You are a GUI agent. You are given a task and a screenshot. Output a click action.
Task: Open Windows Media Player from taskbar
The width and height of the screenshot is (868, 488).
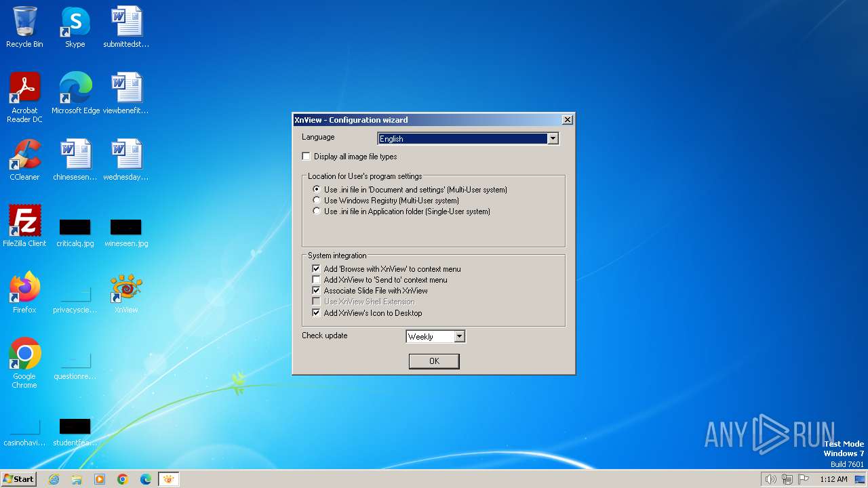(100, 479)
